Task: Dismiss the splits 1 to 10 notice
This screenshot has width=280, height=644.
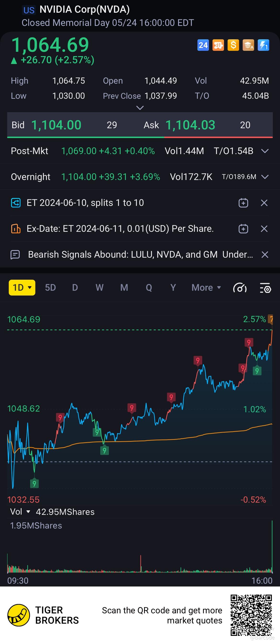Action: pos(264,203)
